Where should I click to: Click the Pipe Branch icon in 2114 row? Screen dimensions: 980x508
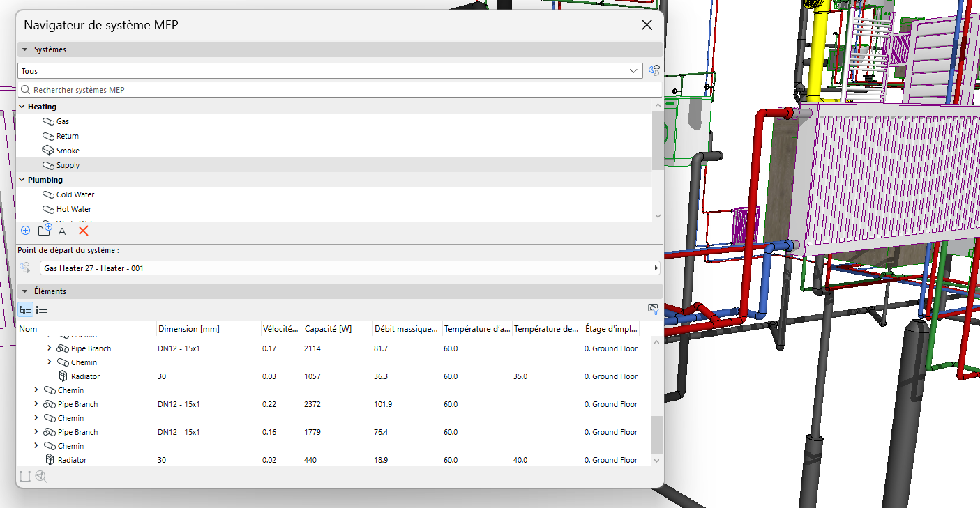click(x=63, y=348)
